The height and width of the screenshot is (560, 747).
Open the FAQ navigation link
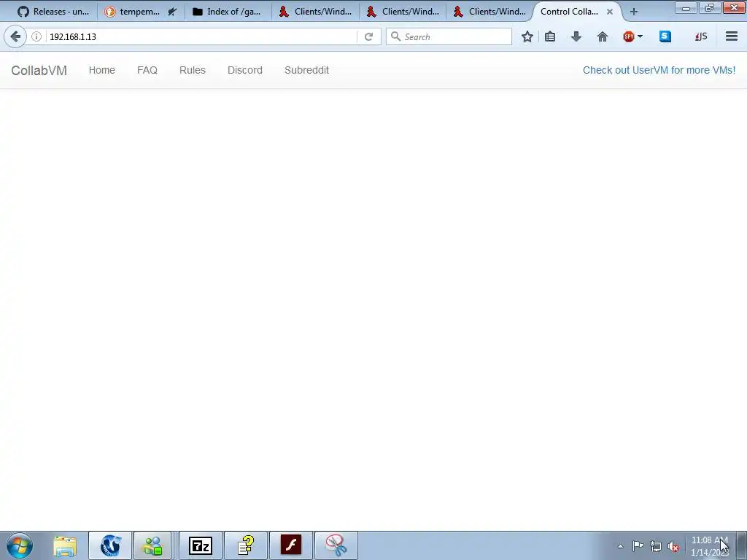click(x=147, y=70)
